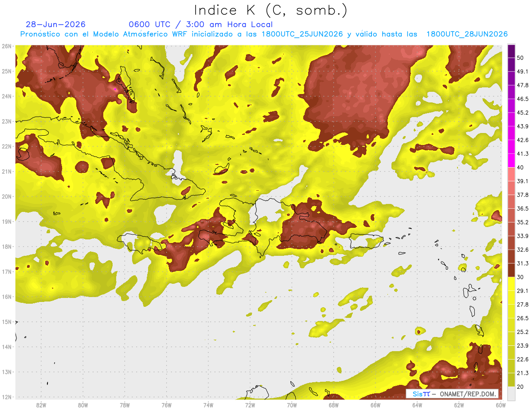Click the longitude label "60W"
The height and width of the screenshot is (411, 532).
(501, 405)
